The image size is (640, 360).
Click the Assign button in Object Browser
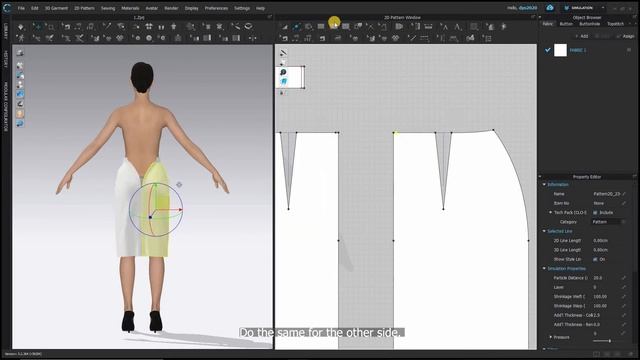(x=626, y=36)
